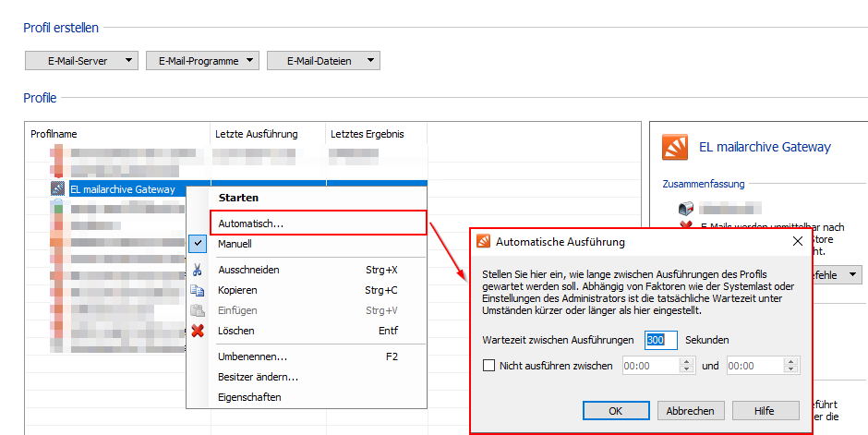Click the large orange MailStore logo icon
868x435 pixels.
(x=676, y=147)
